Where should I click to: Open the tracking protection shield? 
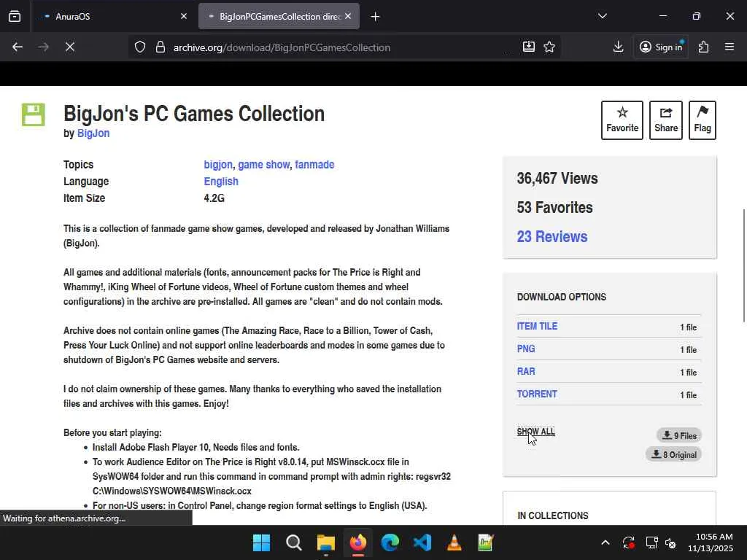139,47
